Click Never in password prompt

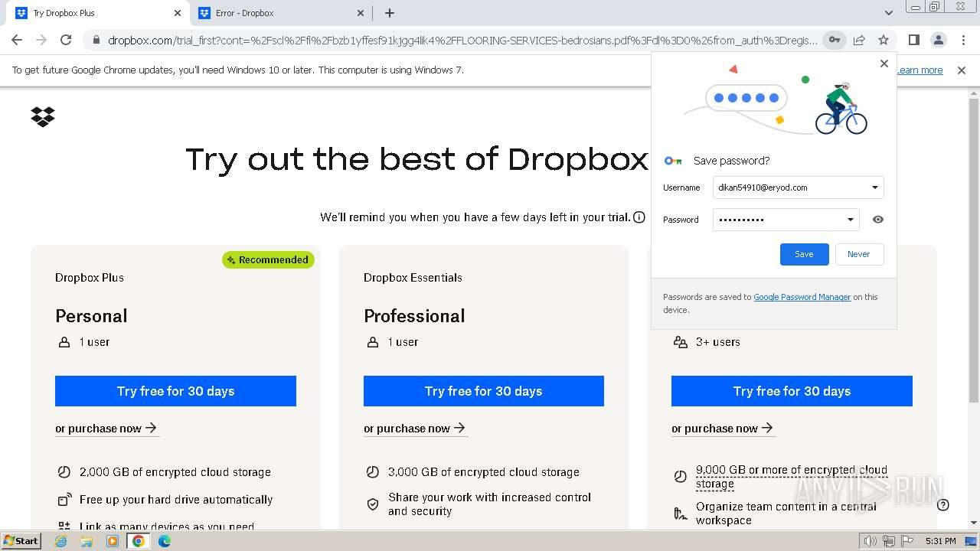pyautogui.click(x=858, y=254)
